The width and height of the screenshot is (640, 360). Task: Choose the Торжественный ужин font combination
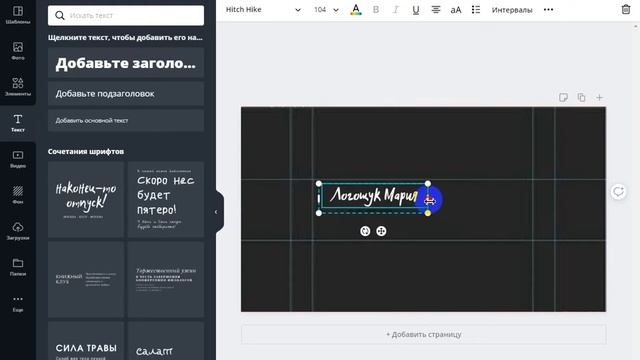(x=166, y=279)
